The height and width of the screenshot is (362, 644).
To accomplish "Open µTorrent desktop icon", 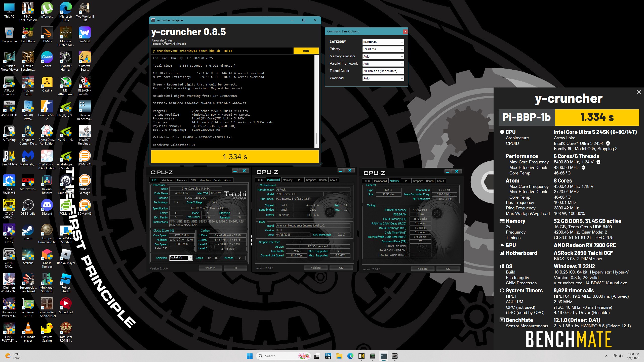I will 47,10.
